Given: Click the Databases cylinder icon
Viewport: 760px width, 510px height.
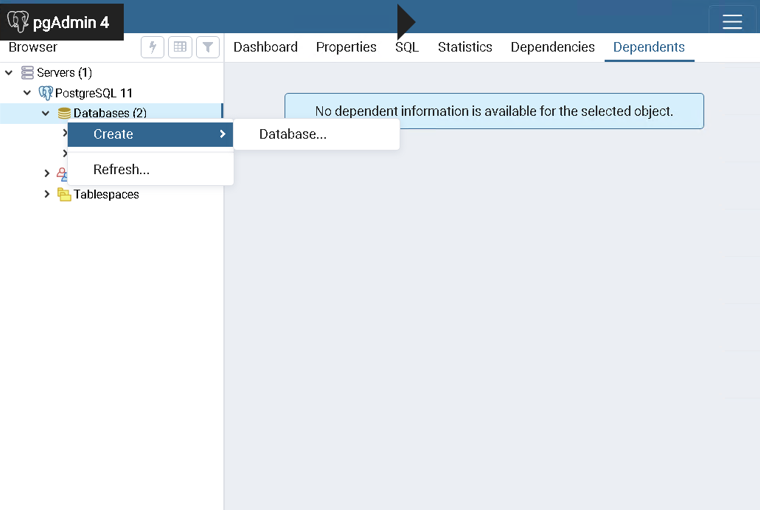Looking at the screenshot, I should tap(64, 113).
